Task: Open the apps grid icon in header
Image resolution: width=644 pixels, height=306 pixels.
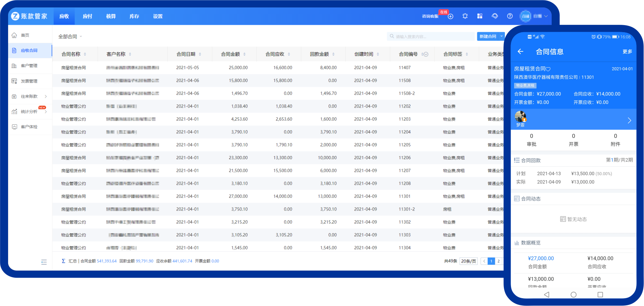Action: 480,16
